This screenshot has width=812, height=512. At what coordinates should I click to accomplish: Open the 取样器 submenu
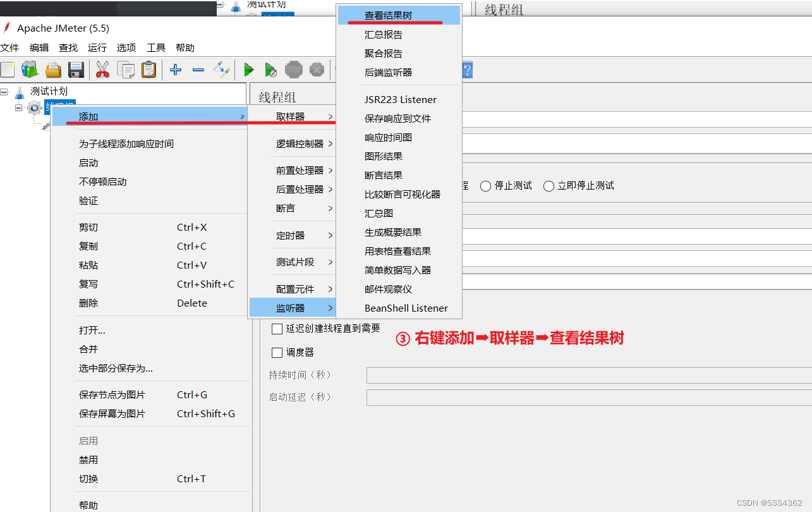(x=292, y=117)
